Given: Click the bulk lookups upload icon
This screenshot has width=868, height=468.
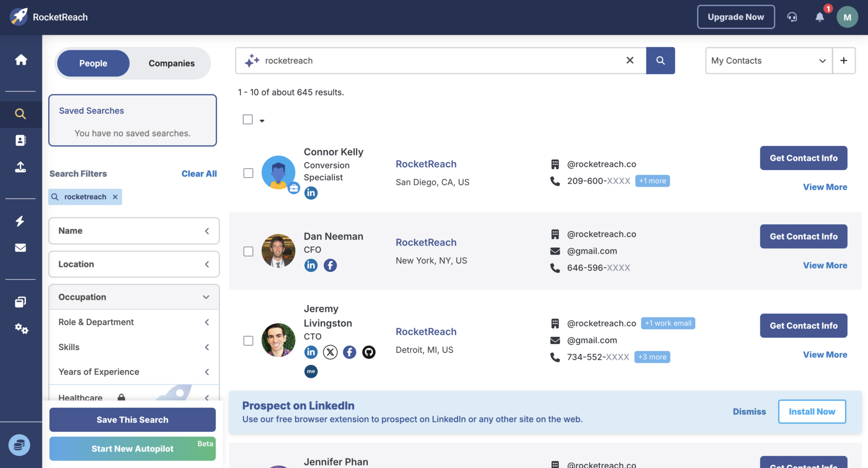Looking at the screenshot, I should tap(21, 167).
